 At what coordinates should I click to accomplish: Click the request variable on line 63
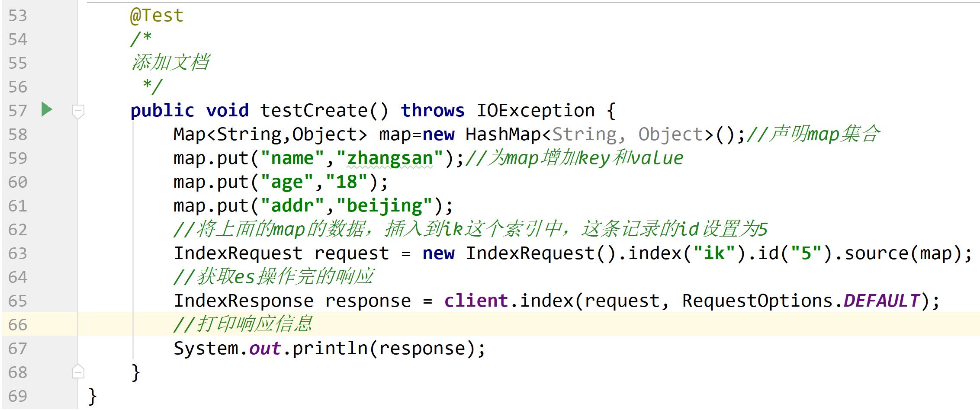point(352,254)
